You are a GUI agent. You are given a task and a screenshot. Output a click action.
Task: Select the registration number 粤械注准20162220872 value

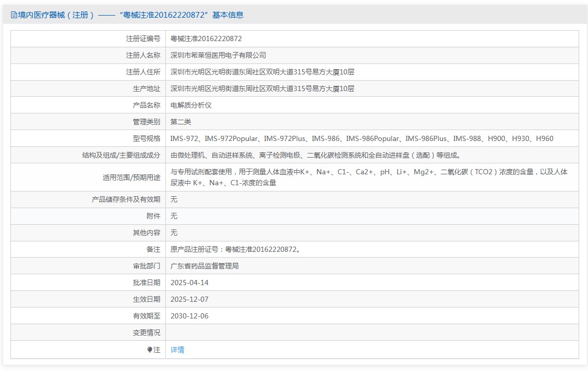[206, 39]
